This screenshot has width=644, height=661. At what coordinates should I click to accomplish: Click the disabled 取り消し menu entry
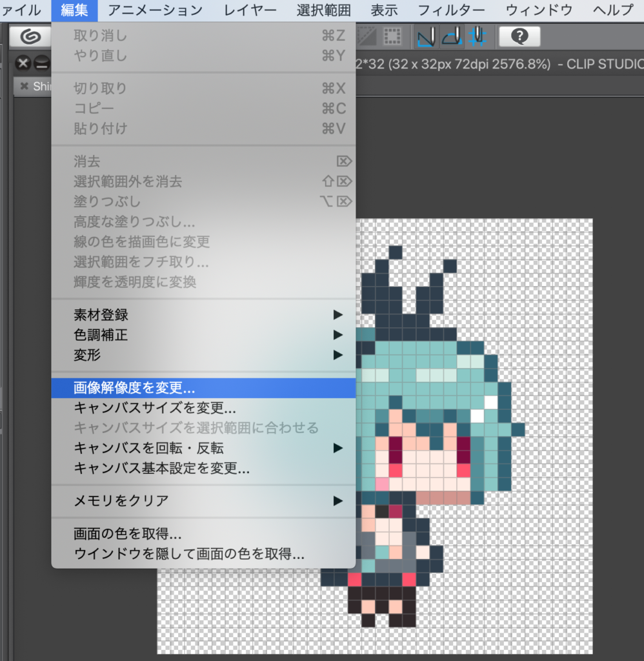(x=203, y=36)
